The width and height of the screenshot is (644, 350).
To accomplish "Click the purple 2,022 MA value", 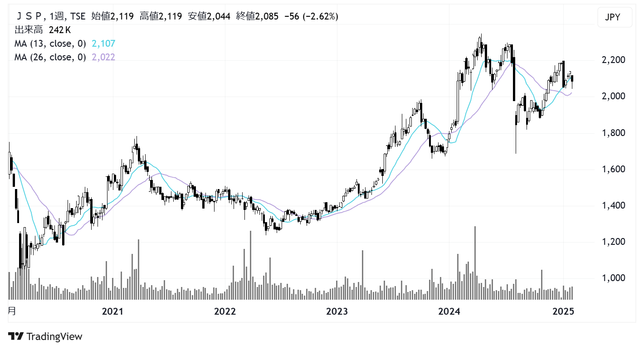I will [x=103, y=57].
